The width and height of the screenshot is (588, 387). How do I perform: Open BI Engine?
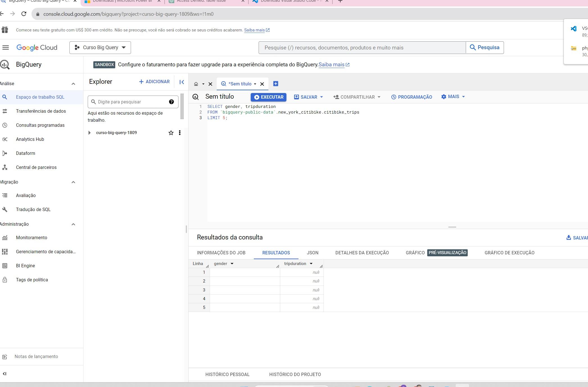click(x=25, y=266)
